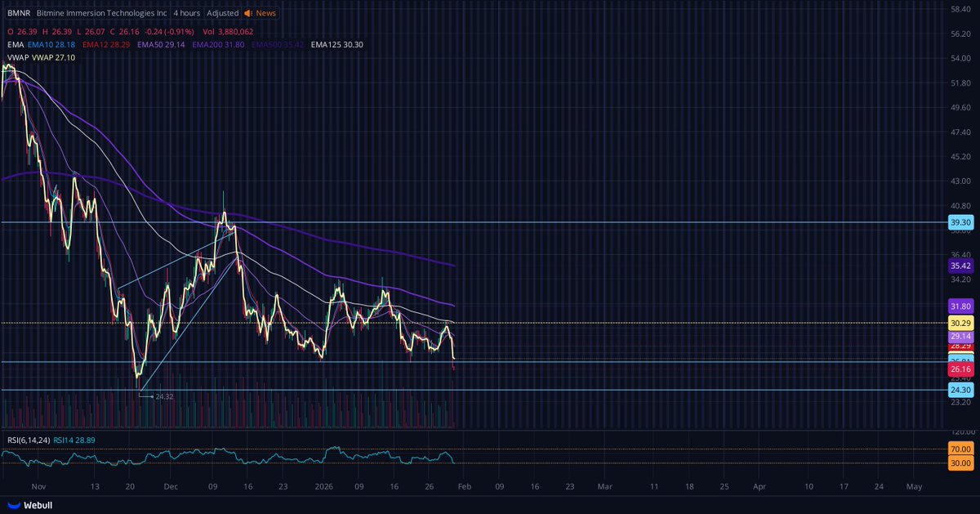This screenshot has height=514, width=980.
Task: Open the Adjusted price setting
Action: 223,13
